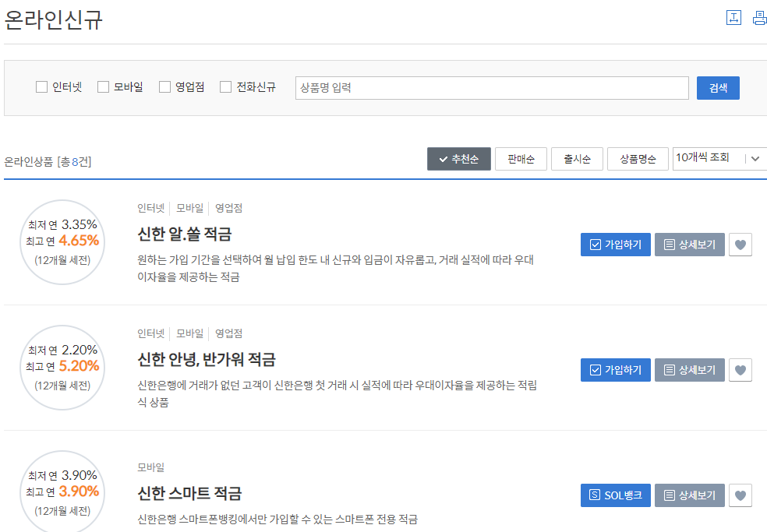767x532 pixels.
Task: Check the 인터넷 filter checkbox
Action: tap(41, 87)
